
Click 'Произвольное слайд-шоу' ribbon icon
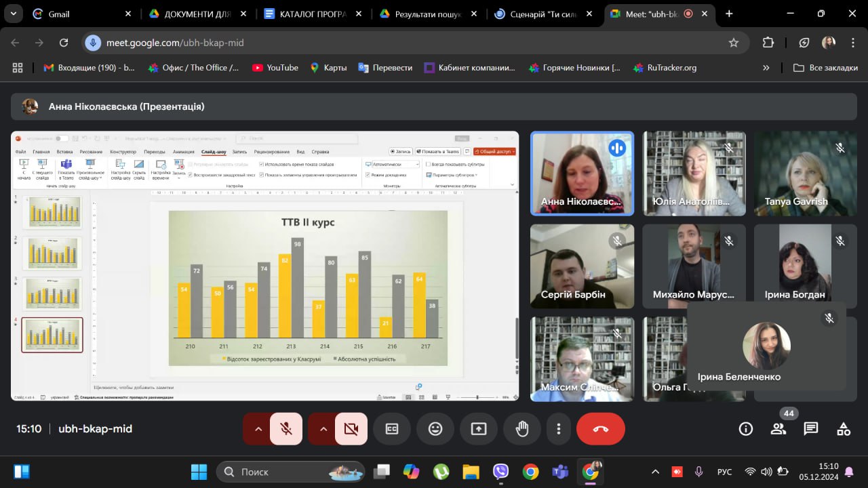[90, 169]
